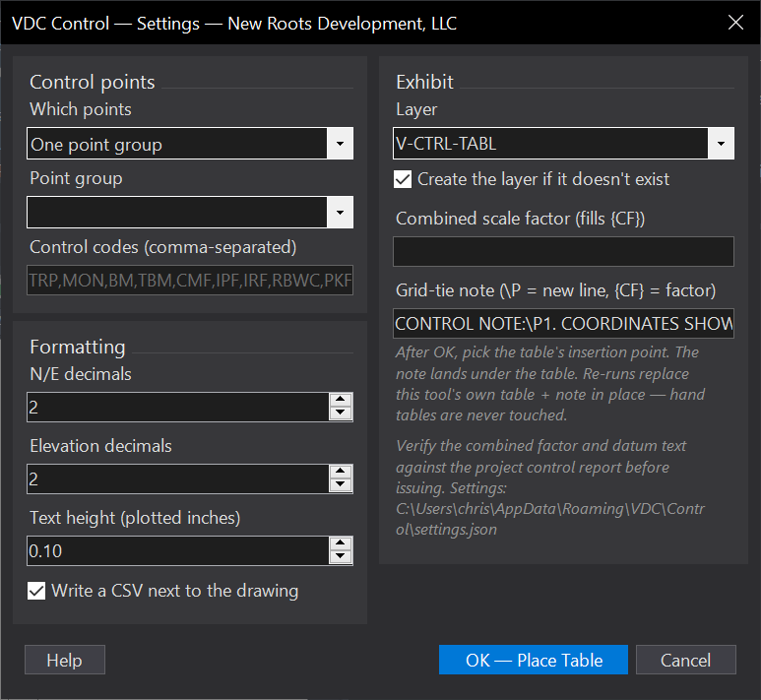Increase Text height with up arrow
The image size is (761, 700).
(341, 543)
